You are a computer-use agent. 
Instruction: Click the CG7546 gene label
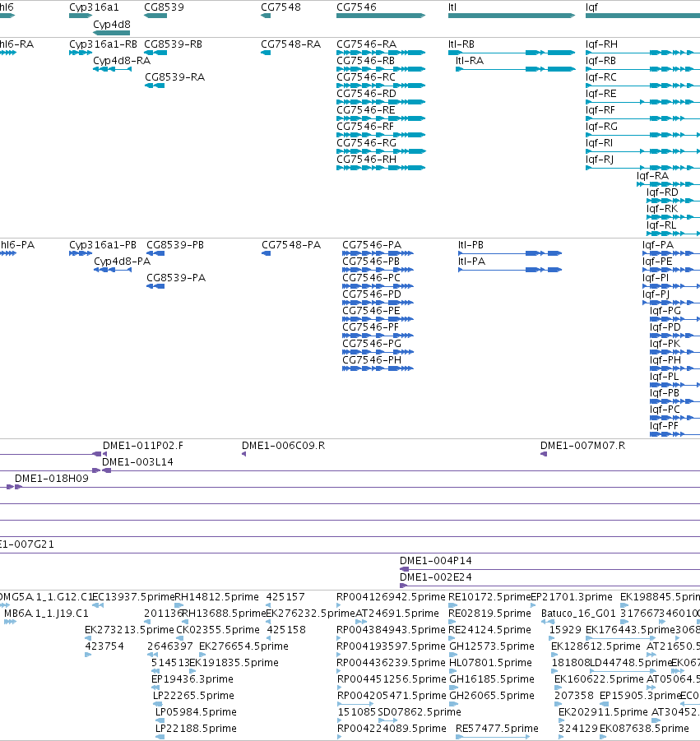pos(356,7)
